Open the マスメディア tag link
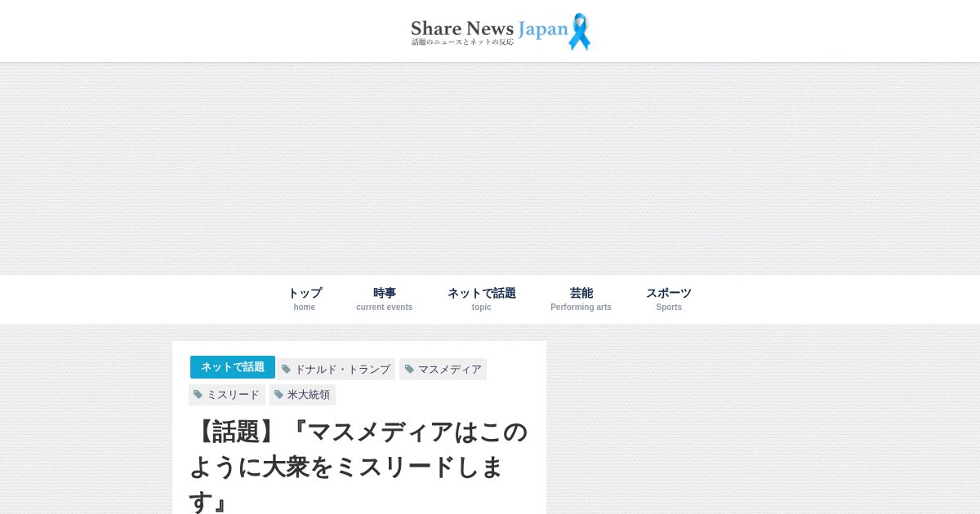The width and height of the screenshot is (980, 514). pyautogui.click(x=443, y=370)
